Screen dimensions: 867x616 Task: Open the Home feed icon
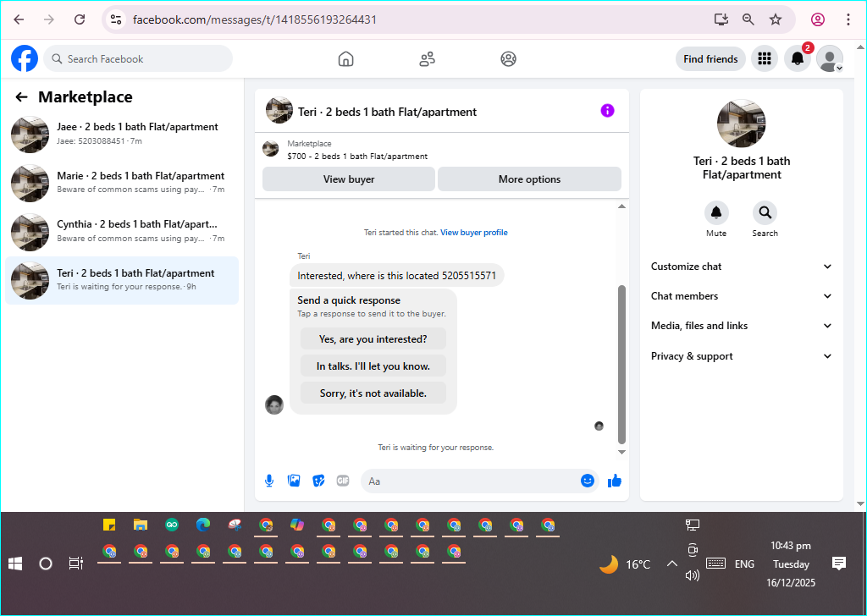tap(345, 58)
